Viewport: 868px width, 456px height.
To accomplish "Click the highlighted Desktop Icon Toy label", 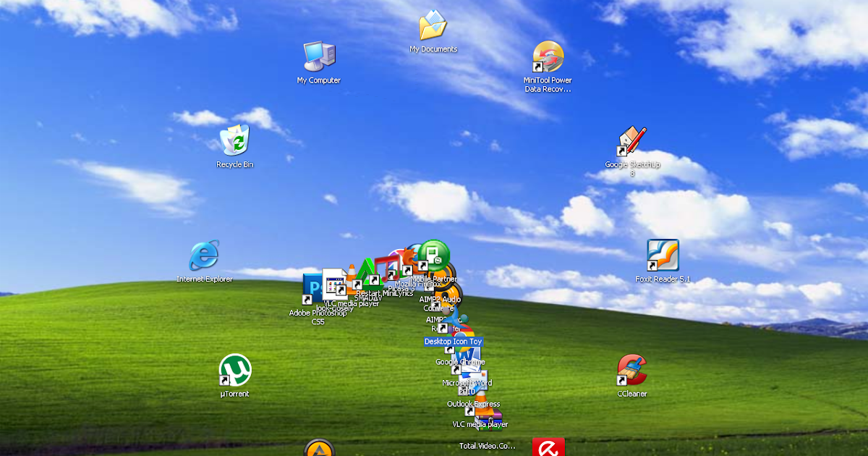I will [x=453, y=342].
